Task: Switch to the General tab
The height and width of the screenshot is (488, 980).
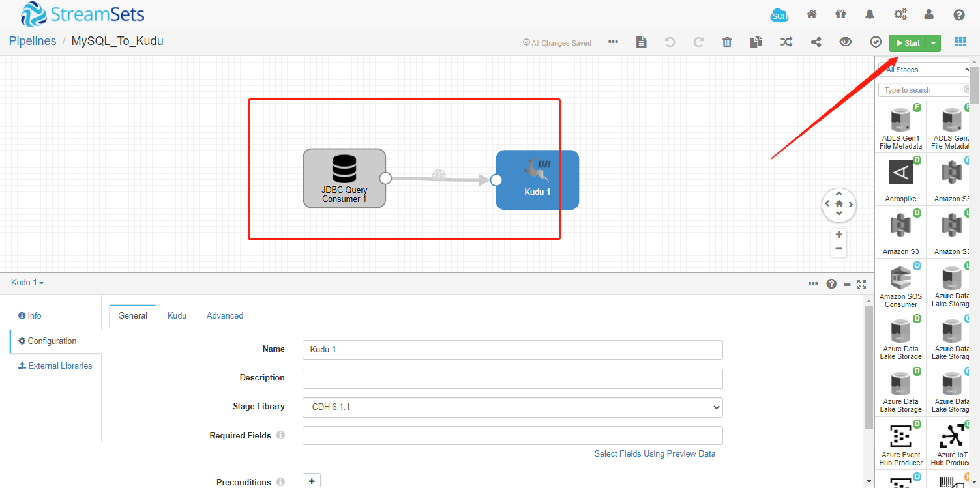Action: click(133, 316)
